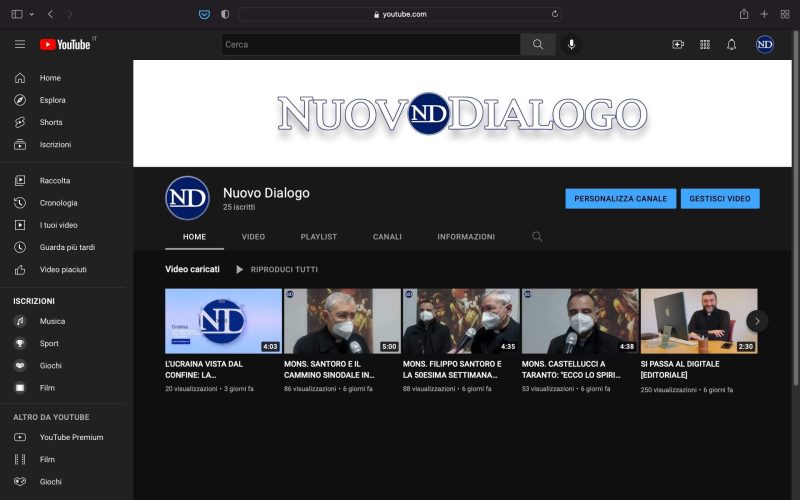Expand Safari sidebar dropdown chevron
Viewport: 800px width, 500px height.
tap(32, 14)
